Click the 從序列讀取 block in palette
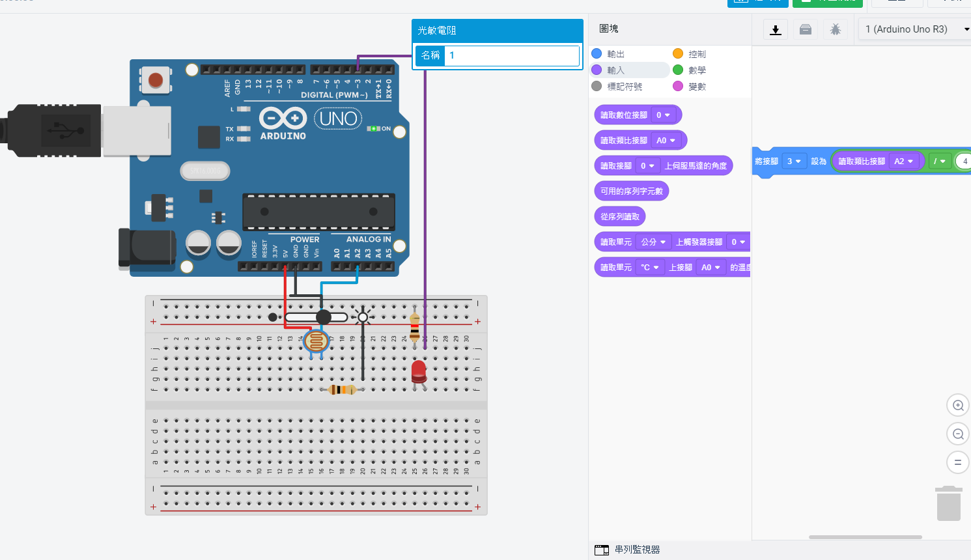 pyautogui.click(x=620, y=217)
